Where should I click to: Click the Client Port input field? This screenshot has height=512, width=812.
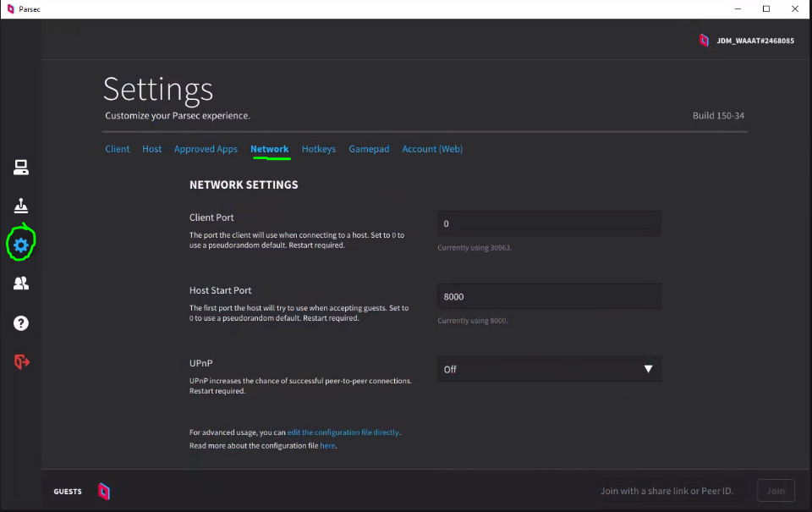point(550,223)
